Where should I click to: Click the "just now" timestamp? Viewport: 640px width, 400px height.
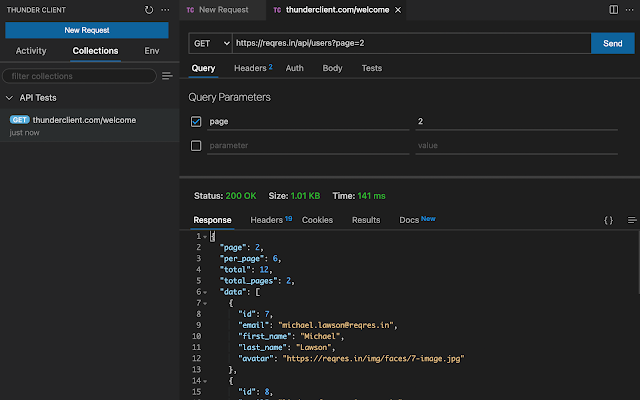click(24, 133)
